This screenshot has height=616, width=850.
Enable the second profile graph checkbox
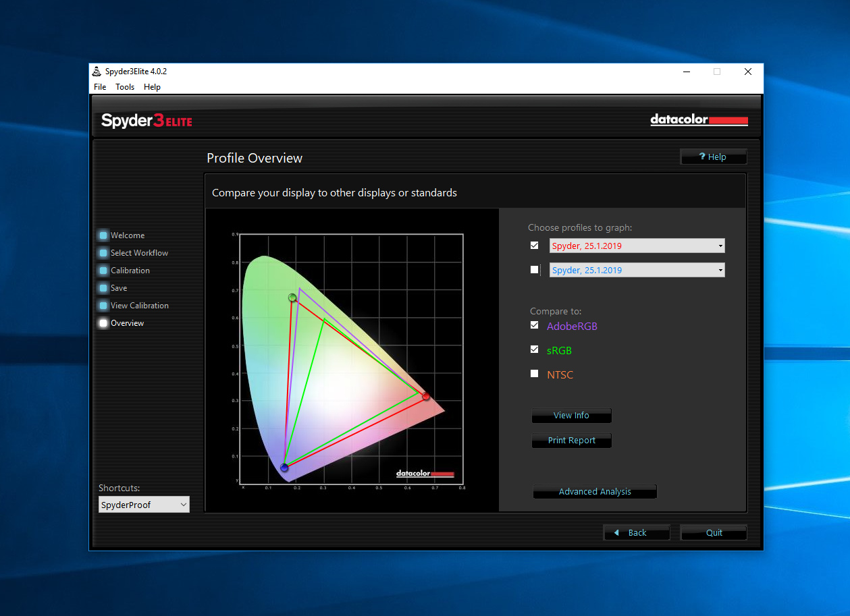coord(535,270)
